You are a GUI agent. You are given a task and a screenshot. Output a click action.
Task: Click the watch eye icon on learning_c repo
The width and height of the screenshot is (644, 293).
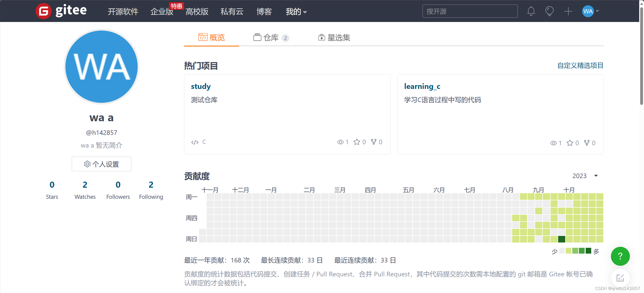553,143
